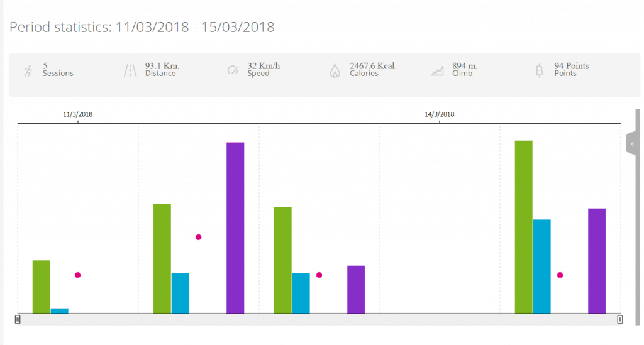Click the highest pink data point
The height and width of the screenshot is (345, 644).
tap(198, 237)
